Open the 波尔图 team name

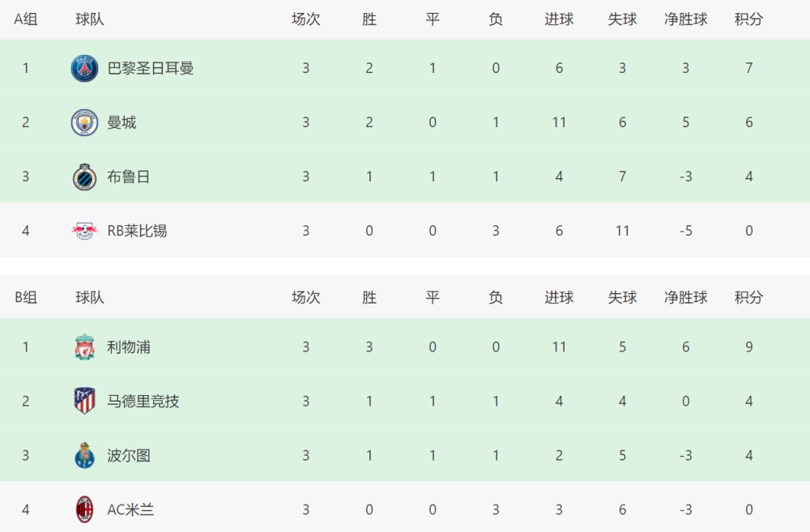coord(129,456)
